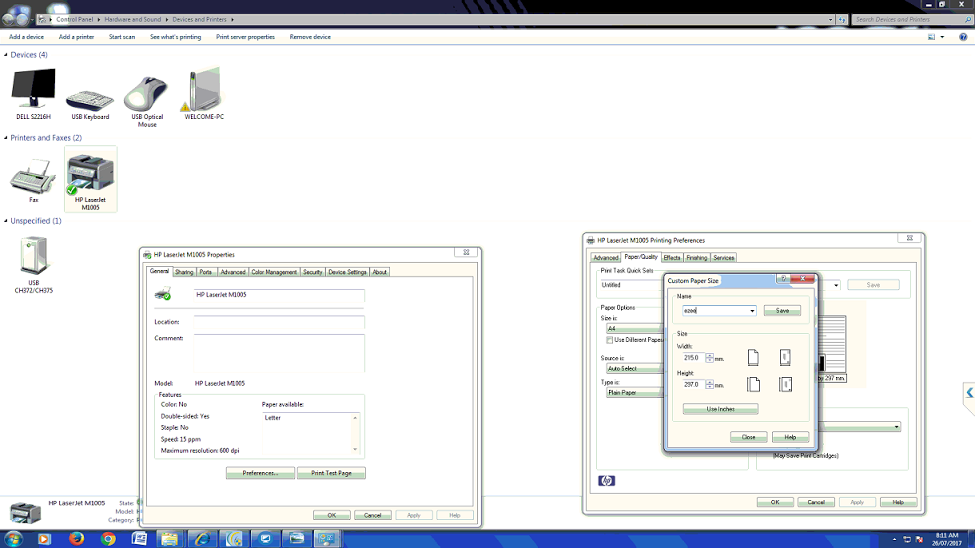Viewport: 975px width, 548px height.
Task: Open Word from the taskbar
Action: pyautogui.click(x=139, y=539)
